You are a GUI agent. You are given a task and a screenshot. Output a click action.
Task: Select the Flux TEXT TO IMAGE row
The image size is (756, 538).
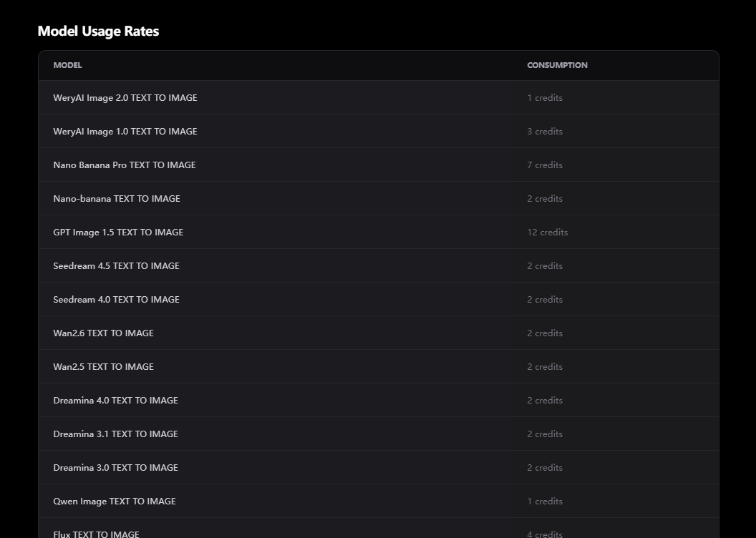379,529
